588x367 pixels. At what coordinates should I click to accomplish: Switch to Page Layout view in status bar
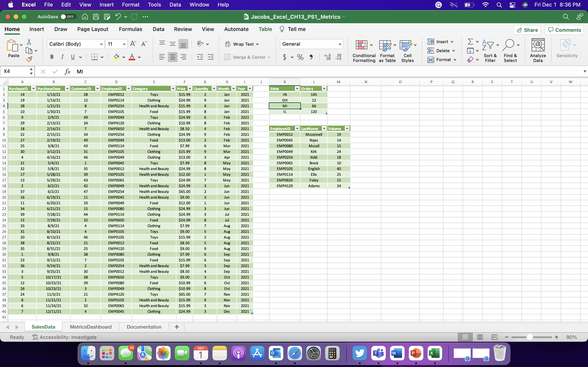click(480, 337)
